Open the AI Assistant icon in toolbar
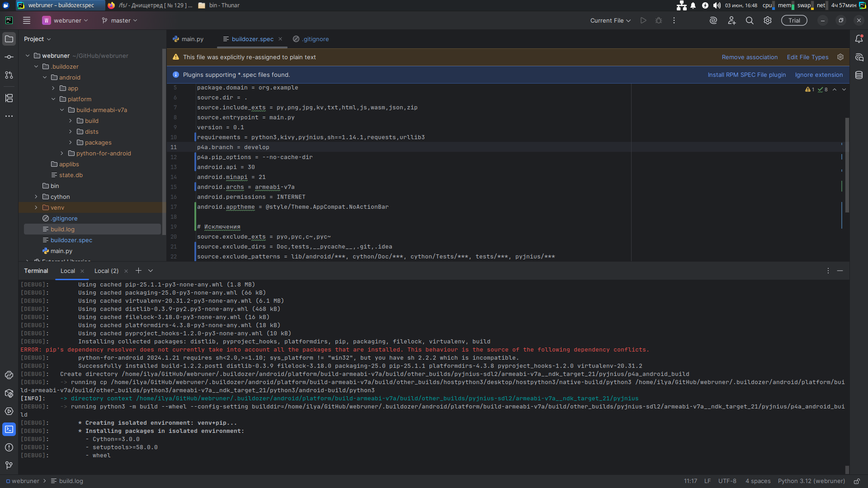 713,20
